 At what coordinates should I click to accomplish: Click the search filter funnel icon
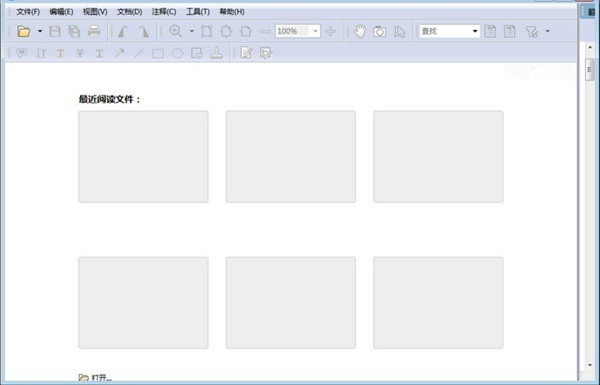[532, 31]
